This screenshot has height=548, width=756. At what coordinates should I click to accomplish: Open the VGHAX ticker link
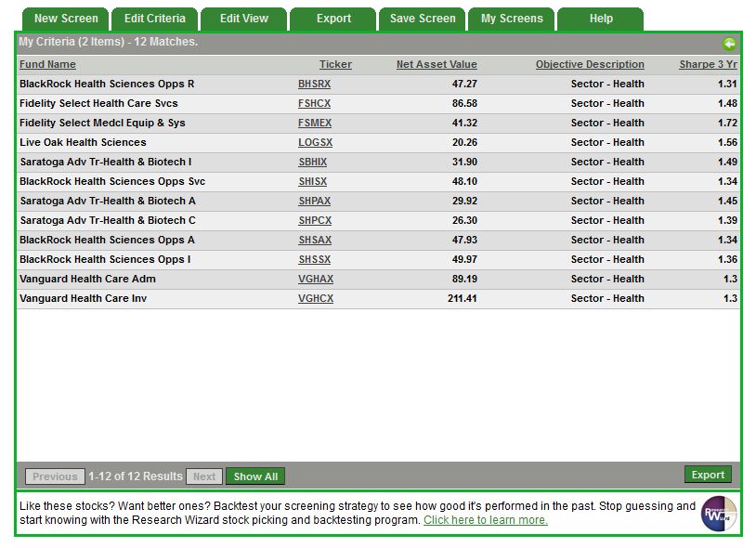pyautogui.click(x=316, y=279)
